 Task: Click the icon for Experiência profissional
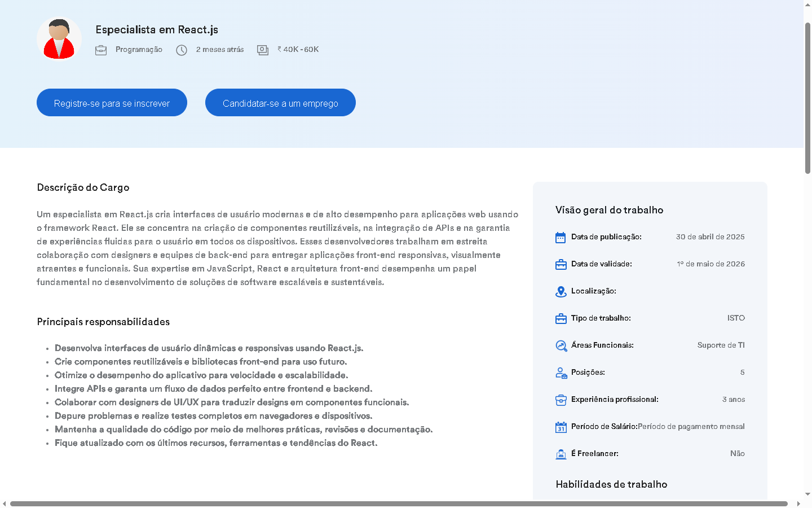pyautogui.click(x=561, y=400)
